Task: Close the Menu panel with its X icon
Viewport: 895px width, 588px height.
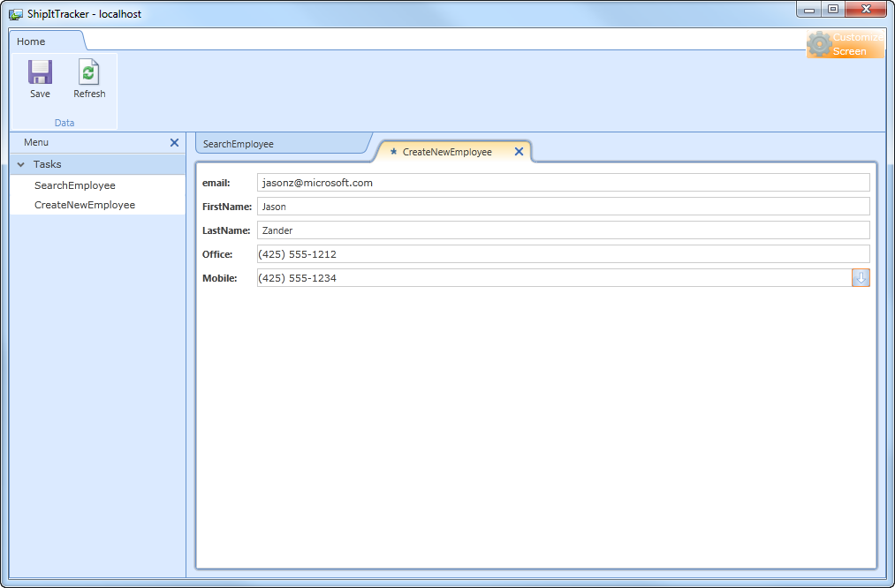Action: (174, 142)
